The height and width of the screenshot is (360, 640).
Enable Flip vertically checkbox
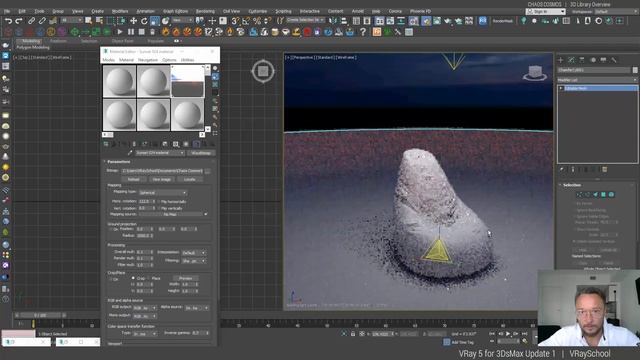[158, 208]
